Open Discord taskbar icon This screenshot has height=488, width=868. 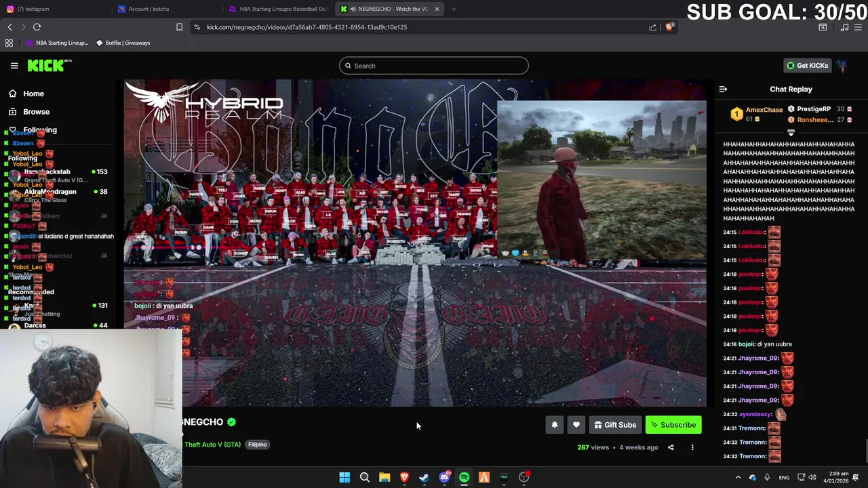point(444,478)
